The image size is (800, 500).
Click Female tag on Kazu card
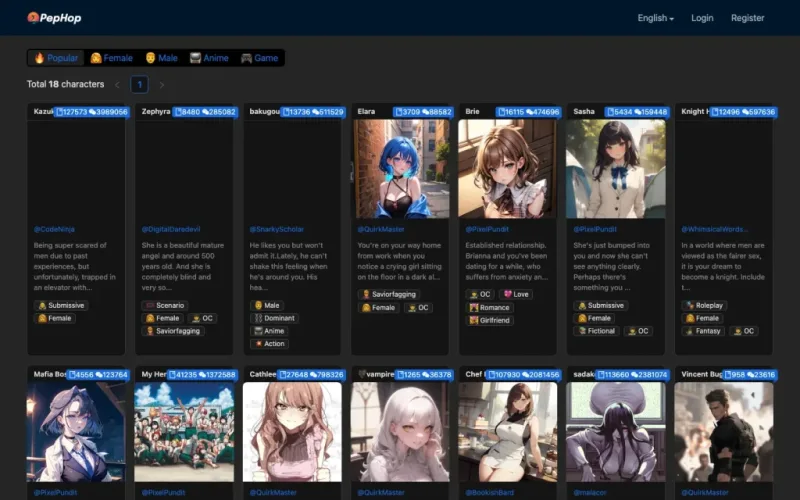tap(55, 318)
